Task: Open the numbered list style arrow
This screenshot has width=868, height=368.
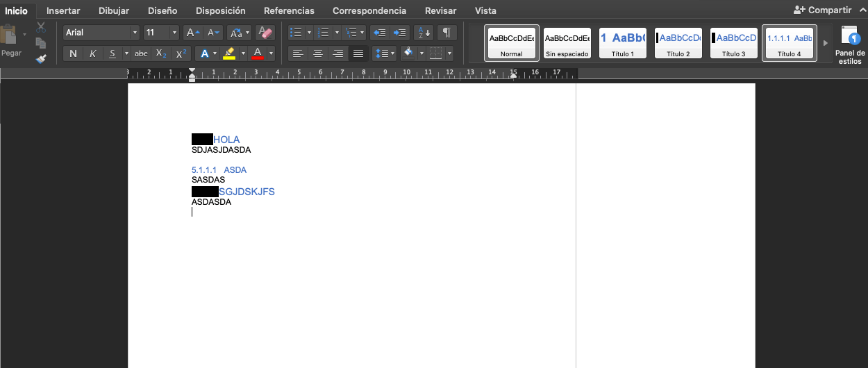Action: 337,33
